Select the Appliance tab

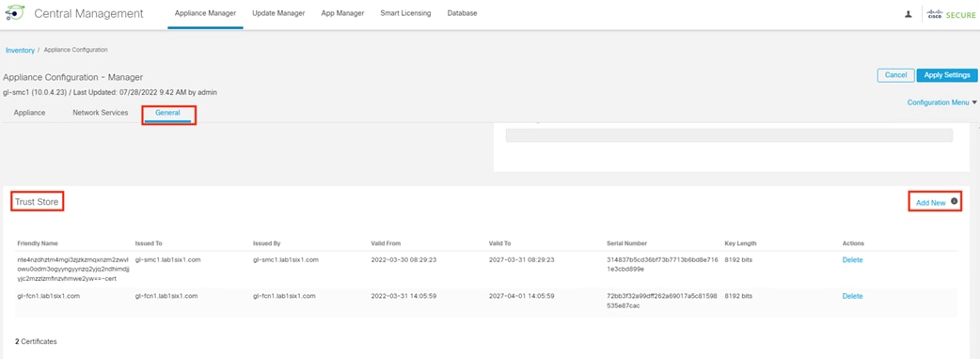tap(29, 113)
